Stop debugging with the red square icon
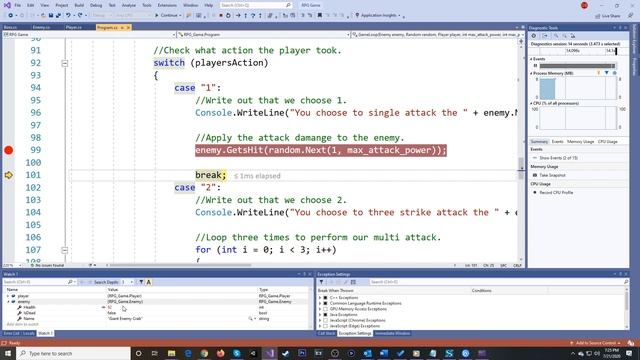This screenshot has width=640, height=360. pos(221,16)
